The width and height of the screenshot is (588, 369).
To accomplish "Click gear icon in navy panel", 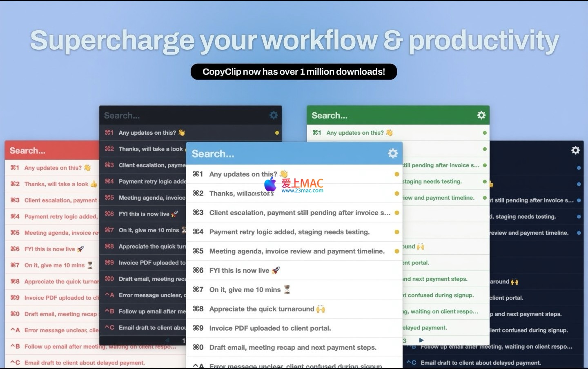I will pos(575,150).
